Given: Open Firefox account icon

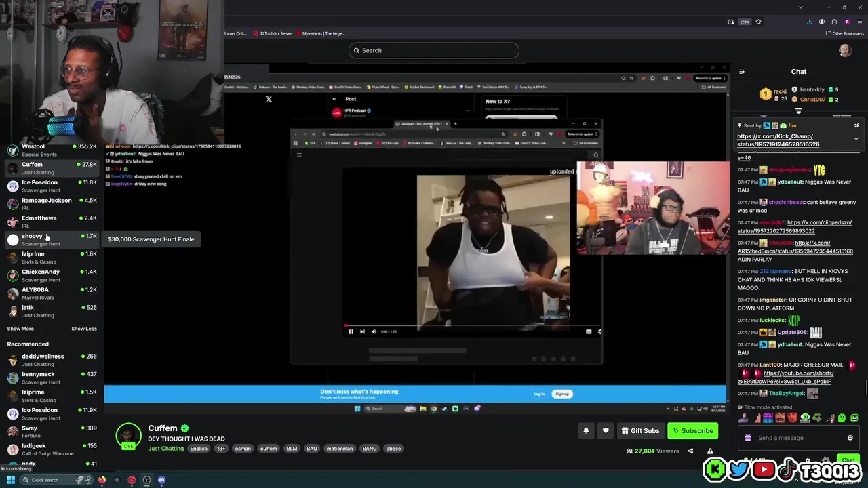Looking at the screenshot, I should 822,22.
